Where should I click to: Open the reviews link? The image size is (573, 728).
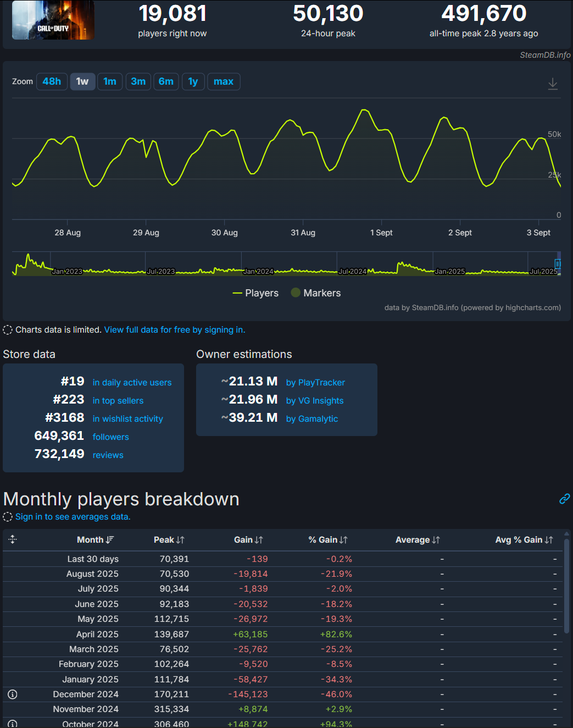[108, 455]
